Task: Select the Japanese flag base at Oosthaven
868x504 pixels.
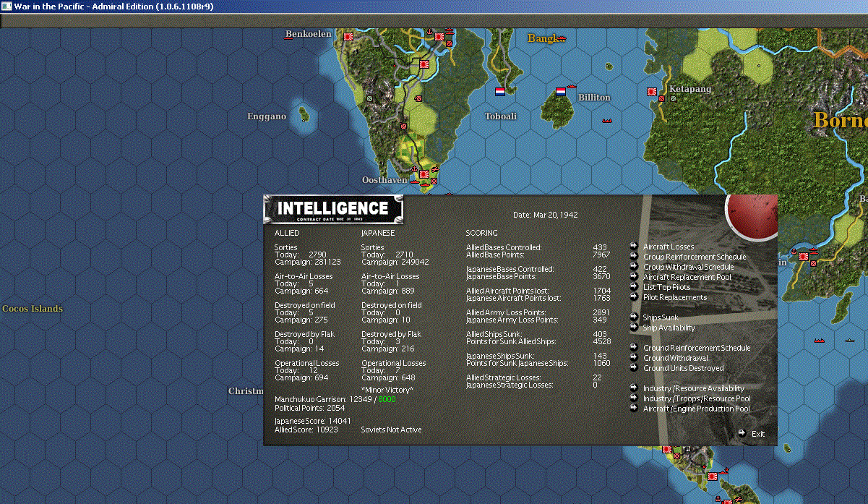Action: tap(424, 174)
